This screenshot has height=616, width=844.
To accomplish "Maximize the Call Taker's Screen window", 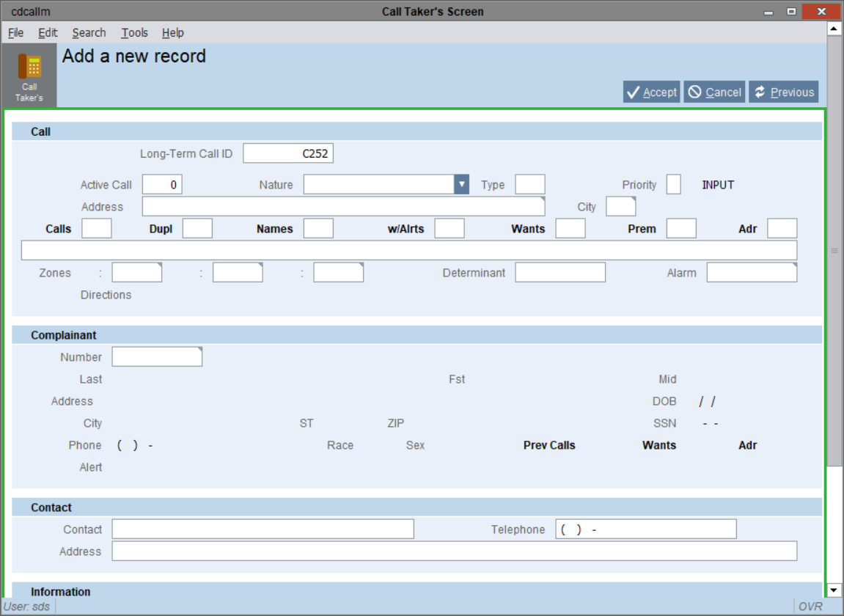I will point(790,11).
